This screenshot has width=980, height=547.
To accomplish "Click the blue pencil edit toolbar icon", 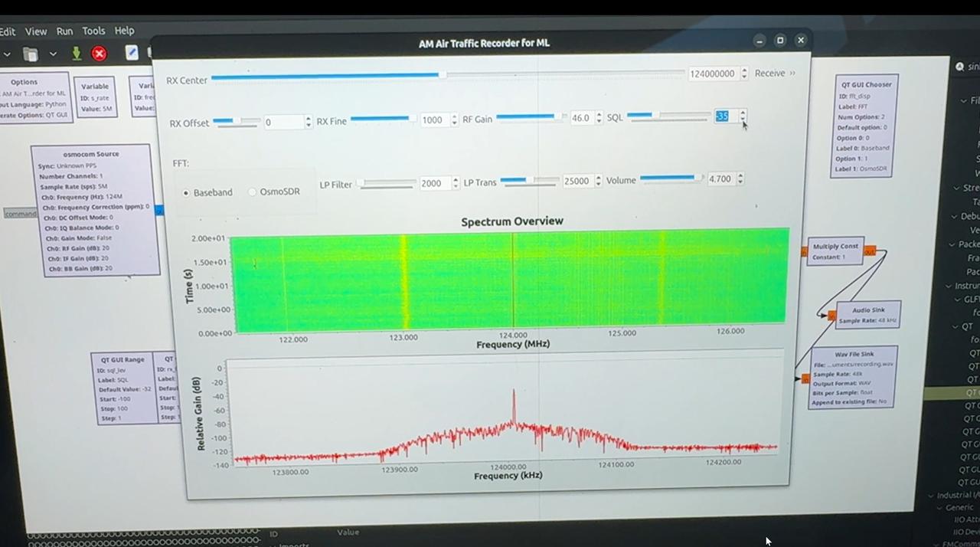I will click(x=132, y=52).
